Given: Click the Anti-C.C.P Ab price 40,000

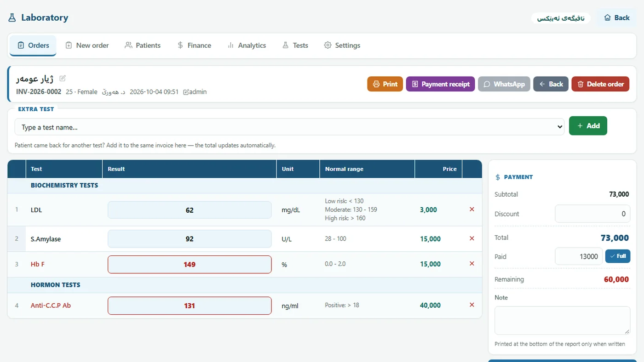Looking at the screenshot, I should click(430, 305).
